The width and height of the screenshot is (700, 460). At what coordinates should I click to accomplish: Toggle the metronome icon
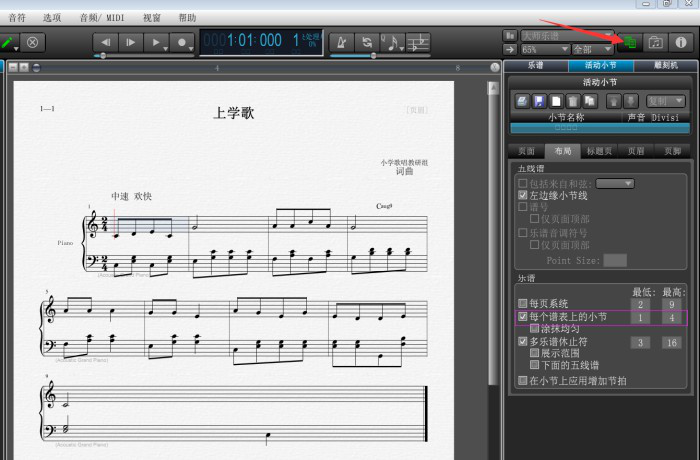coord(340,42)
